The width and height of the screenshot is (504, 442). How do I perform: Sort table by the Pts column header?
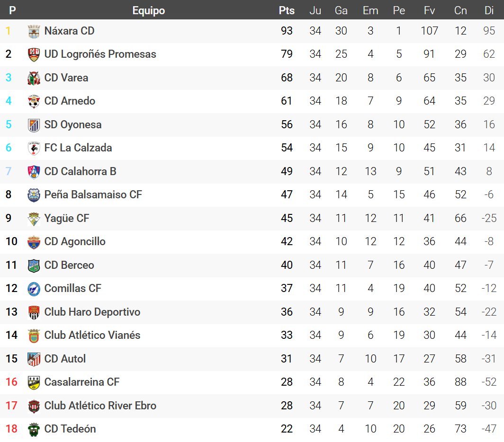point(287,10)
